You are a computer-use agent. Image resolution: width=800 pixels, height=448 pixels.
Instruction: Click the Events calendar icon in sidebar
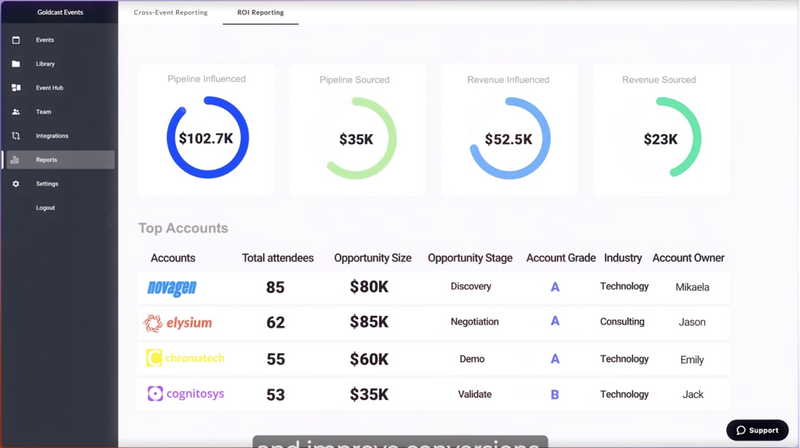[16, 40]
